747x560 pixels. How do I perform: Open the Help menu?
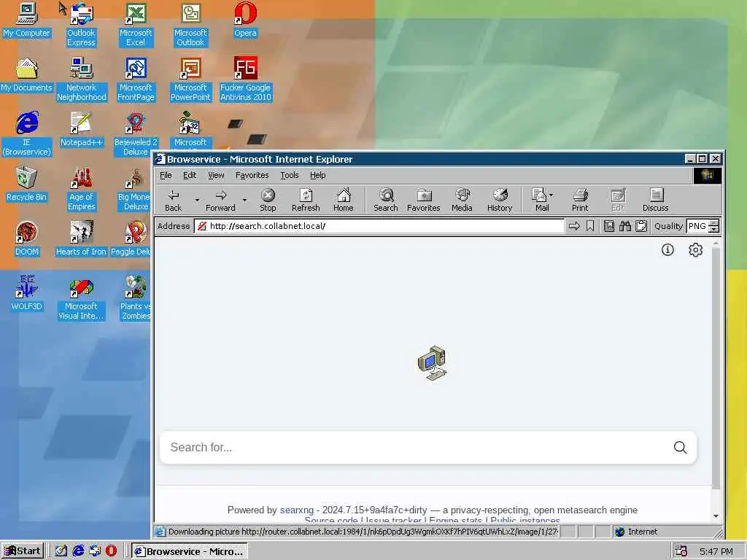318,175
